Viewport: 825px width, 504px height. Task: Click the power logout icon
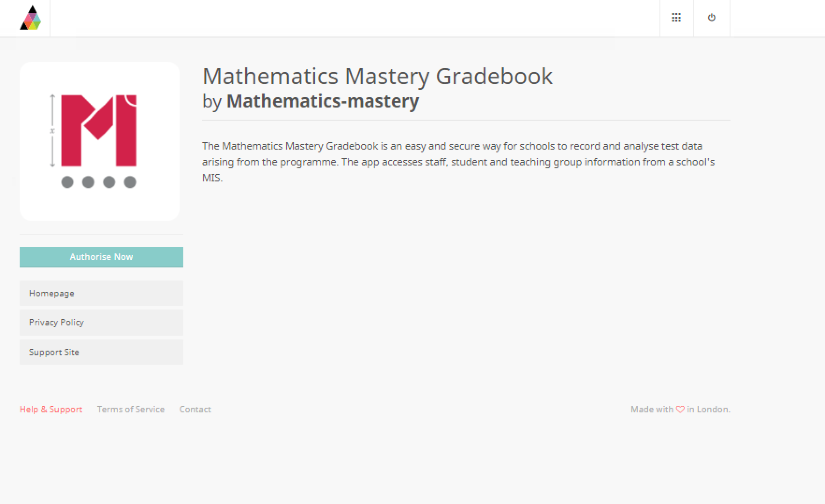[711, 18]
